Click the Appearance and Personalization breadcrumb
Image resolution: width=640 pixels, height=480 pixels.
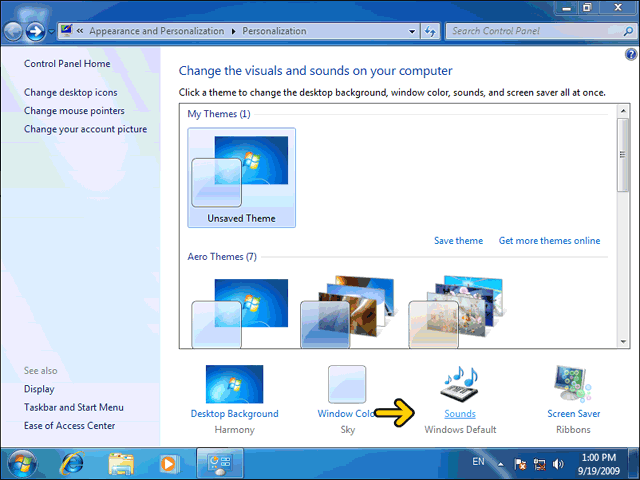click(x=157, y=31)
